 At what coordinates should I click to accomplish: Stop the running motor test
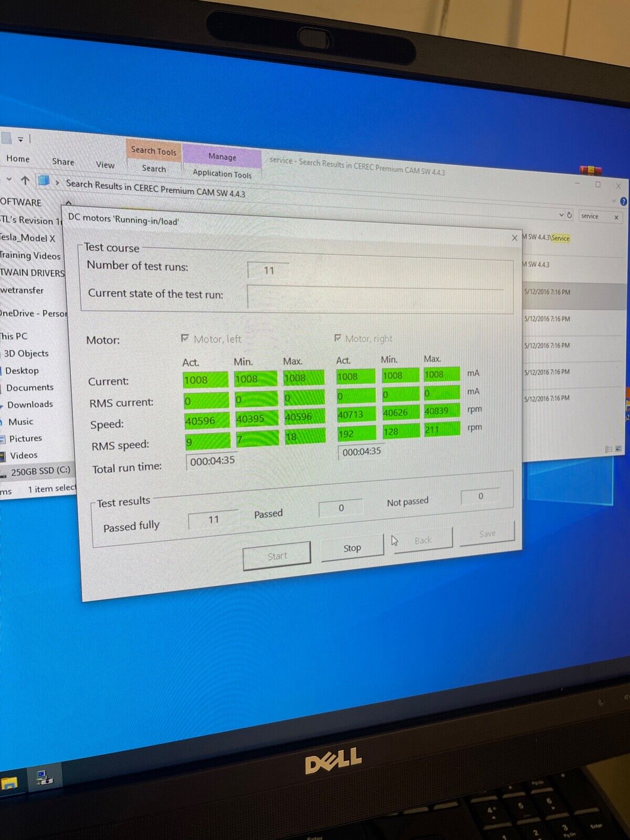tap(352, 548)
